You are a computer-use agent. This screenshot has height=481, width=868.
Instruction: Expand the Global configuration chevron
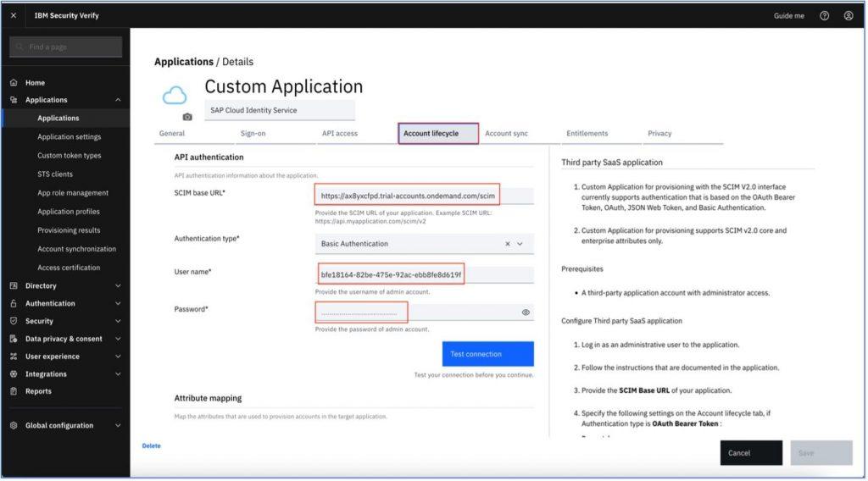[x=118, y=426]
